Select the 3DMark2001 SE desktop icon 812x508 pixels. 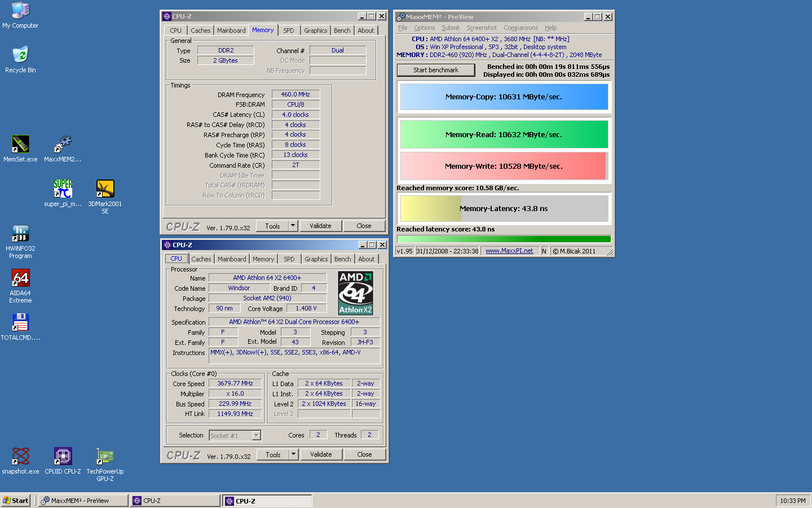(x=105, y=189)
